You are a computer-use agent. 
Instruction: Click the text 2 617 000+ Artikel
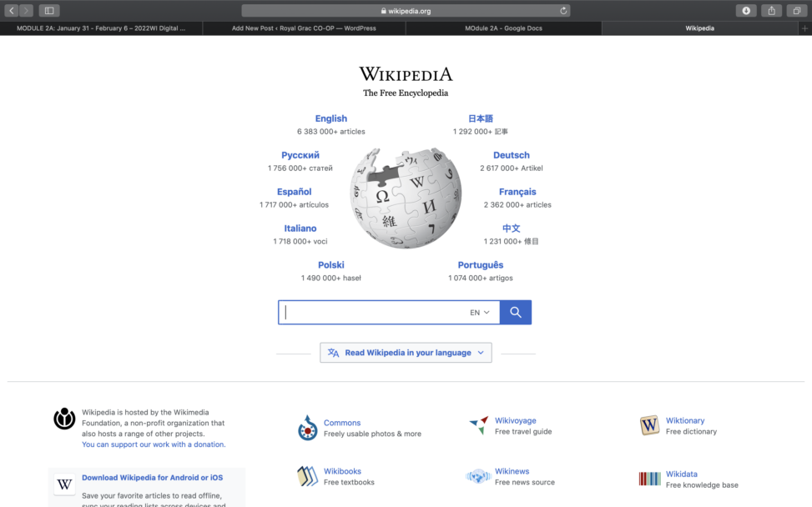click(x=511, y=168)
